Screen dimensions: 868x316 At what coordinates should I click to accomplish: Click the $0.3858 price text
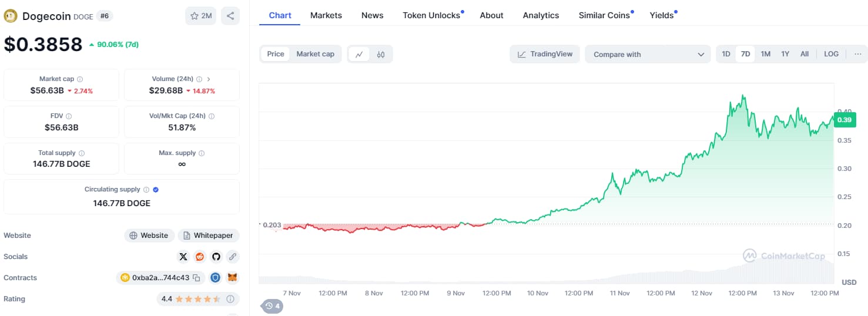pos(43,44)
